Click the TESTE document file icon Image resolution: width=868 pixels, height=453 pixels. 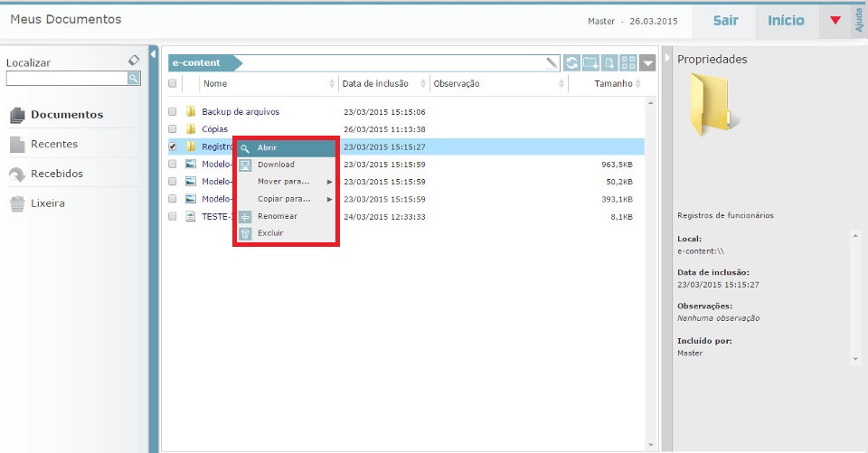[x=191, y=216]
